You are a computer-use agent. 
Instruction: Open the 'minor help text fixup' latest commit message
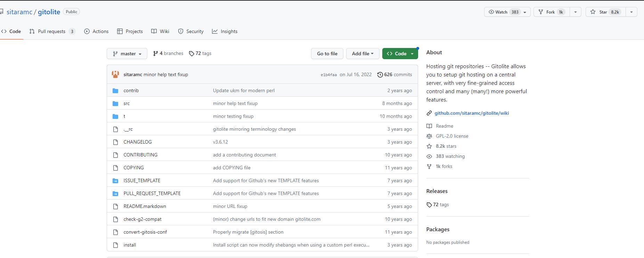coord(166,74)
